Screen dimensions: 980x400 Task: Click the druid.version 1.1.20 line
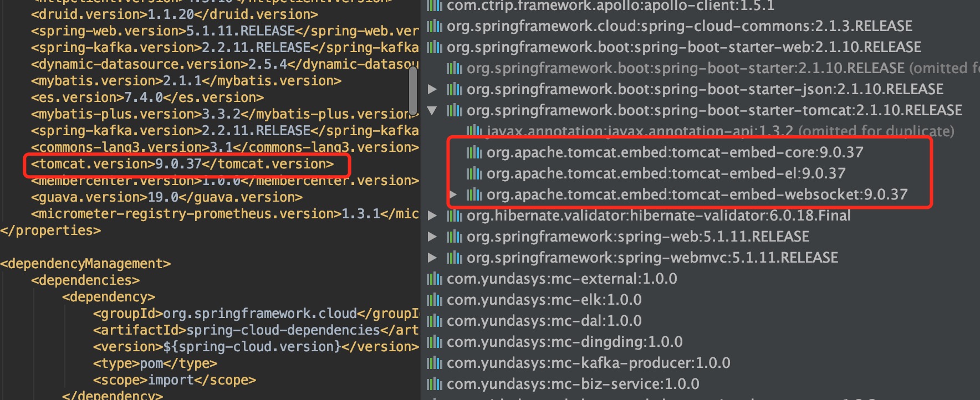pos(175,14)
